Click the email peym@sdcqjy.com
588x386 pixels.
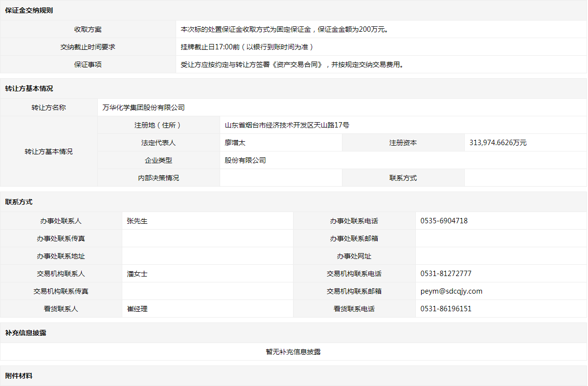(452, 291)
